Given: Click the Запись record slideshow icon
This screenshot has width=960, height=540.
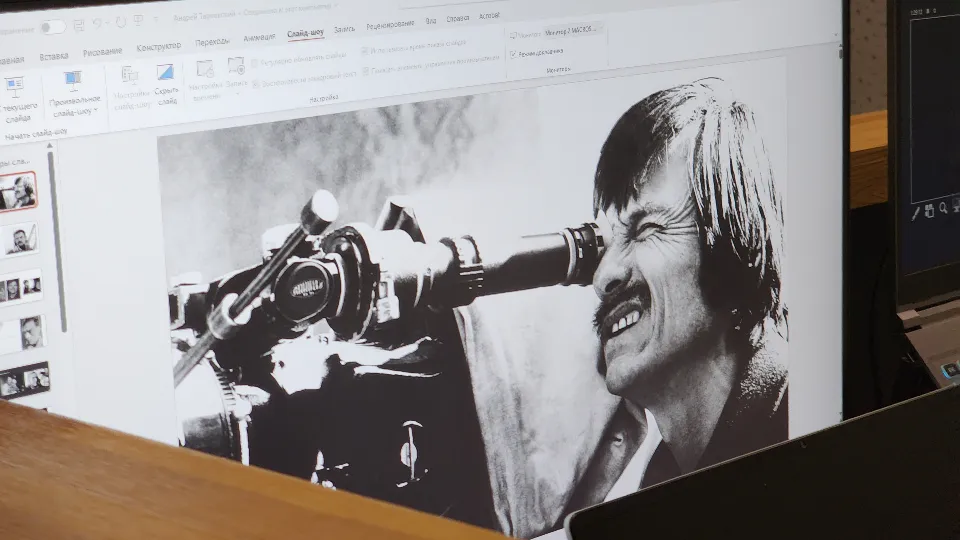Looking at the screenshot, I should pos(236,68).
